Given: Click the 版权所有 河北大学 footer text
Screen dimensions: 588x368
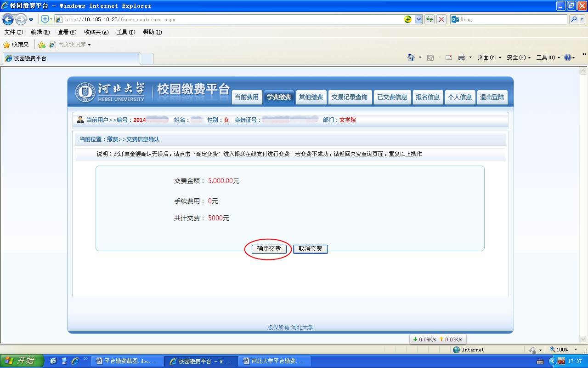Looking at the screenshot, I should point(290,328).
